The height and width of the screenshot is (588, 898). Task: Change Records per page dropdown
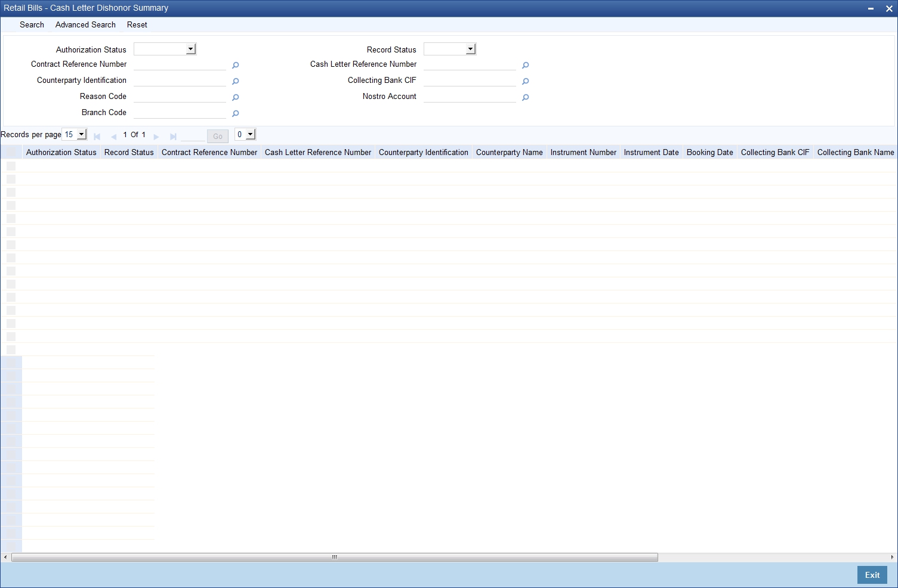point(74,135)
